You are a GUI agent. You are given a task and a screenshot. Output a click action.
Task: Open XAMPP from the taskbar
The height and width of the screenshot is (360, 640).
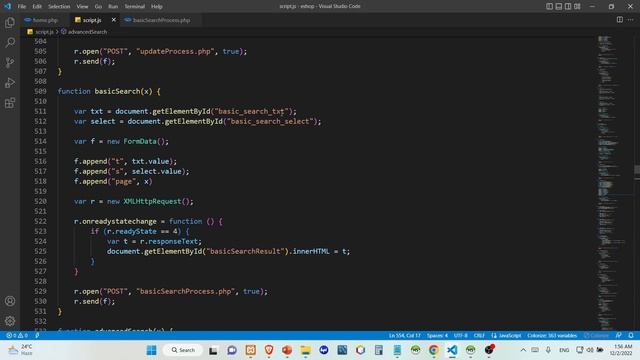pyautogui.click(x=251, y=350)
